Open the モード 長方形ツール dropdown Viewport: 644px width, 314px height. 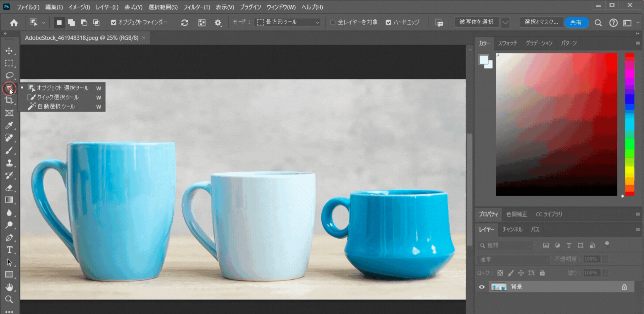(287, 22)
